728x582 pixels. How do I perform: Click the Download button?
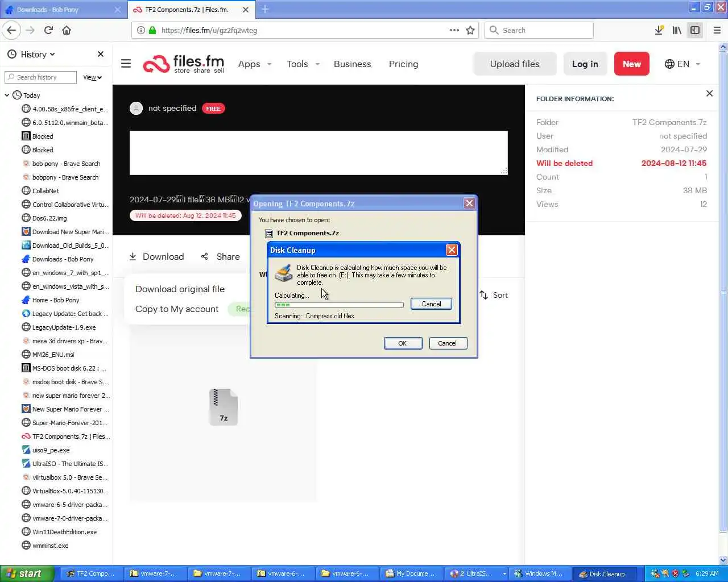pos(156,256)
